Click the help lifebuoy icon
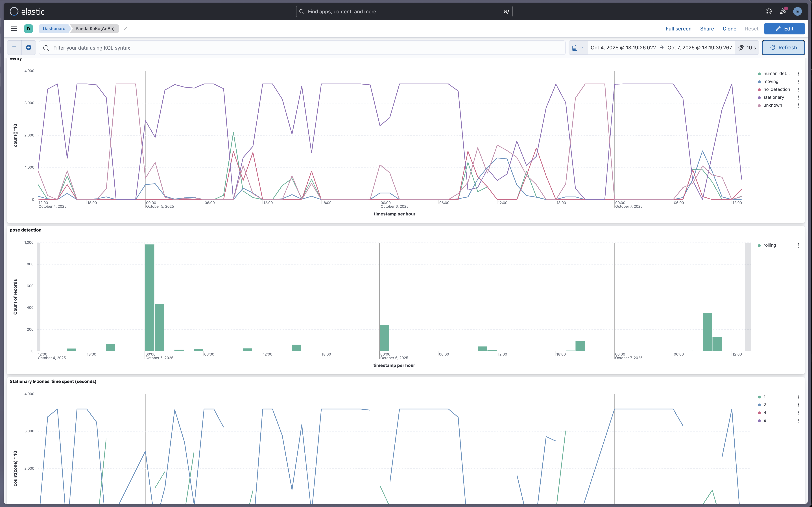Screen dimensions: 812x507 (768, 11)
